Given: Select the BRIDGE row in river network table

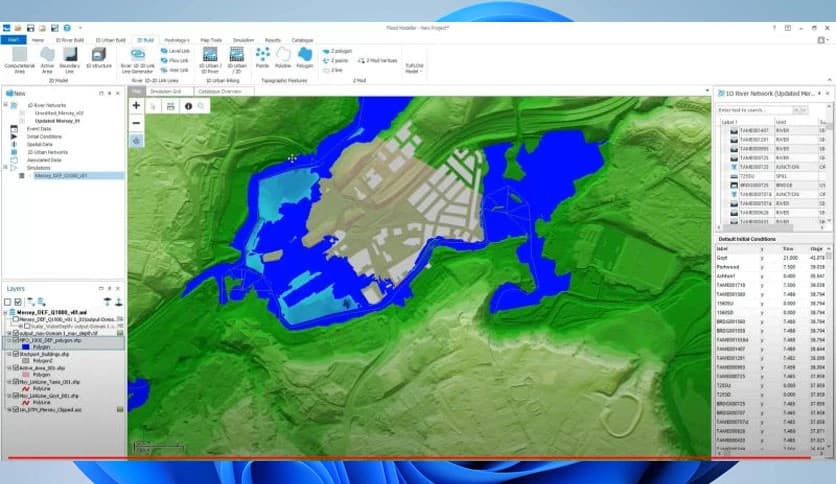Looking at the screenshot, I should 773,185.
